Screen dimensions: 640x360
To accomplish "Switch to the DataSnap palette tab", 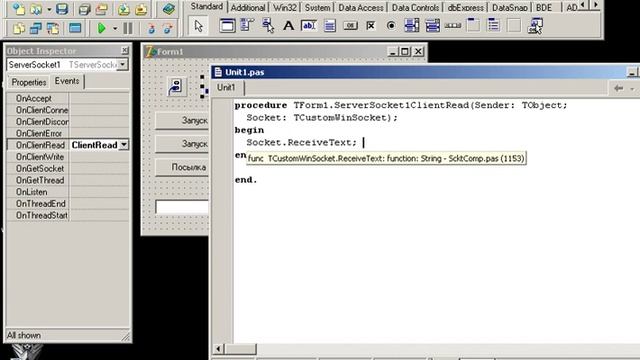I will click(509, 8).
